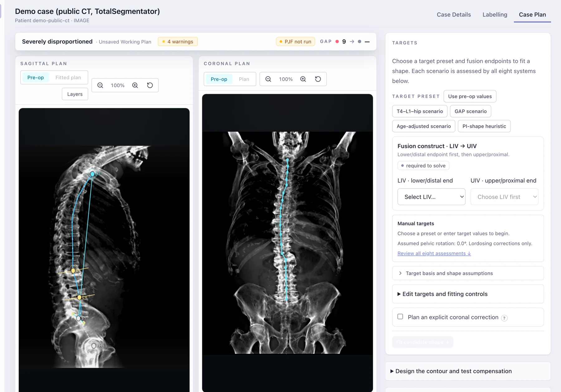Select the C7 landmark on sagittal image
The height and width of the screenshot is (392, 561).
pos(92,174)
